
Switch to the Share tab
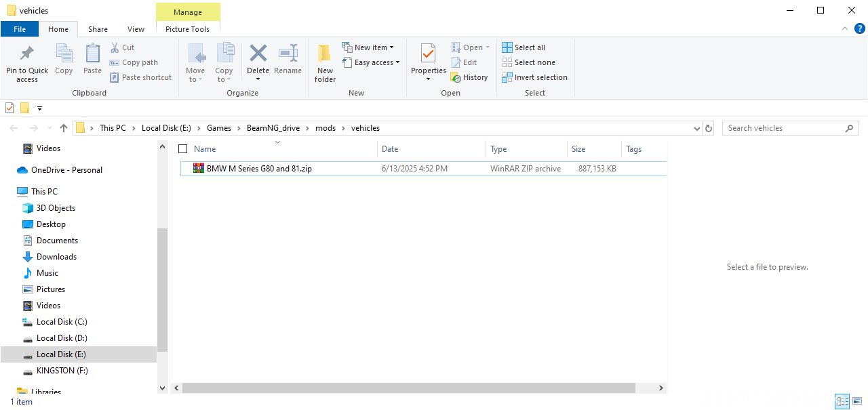pos(98,29)
